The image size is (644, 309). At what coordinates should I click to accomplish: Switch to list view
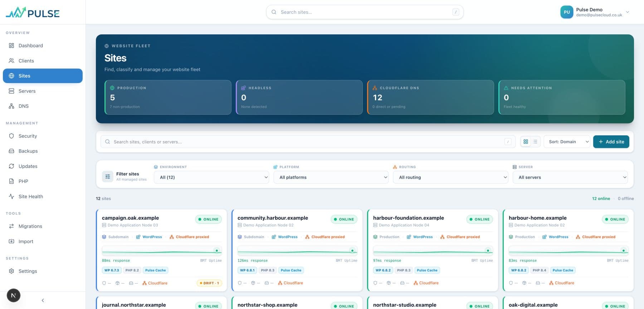click(x=535, y=142)
